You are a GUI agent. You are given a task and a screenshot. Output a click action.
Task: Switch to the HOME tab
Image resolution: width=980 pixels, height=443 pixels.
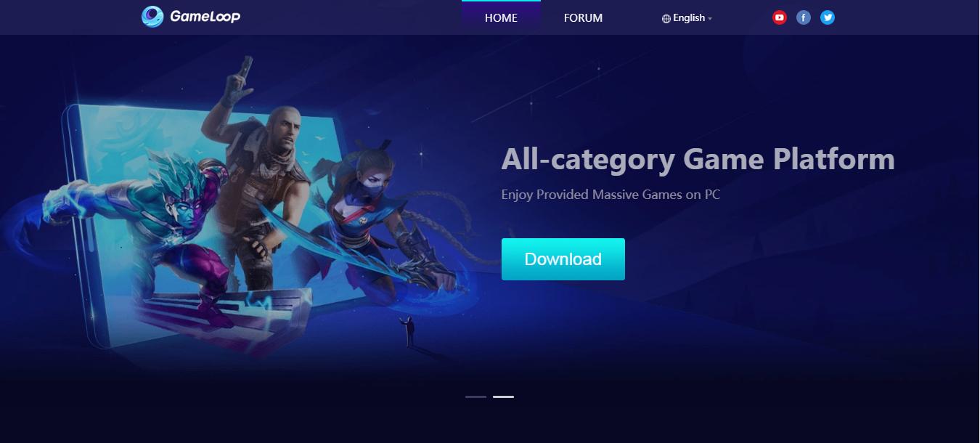tap(501, 17)
